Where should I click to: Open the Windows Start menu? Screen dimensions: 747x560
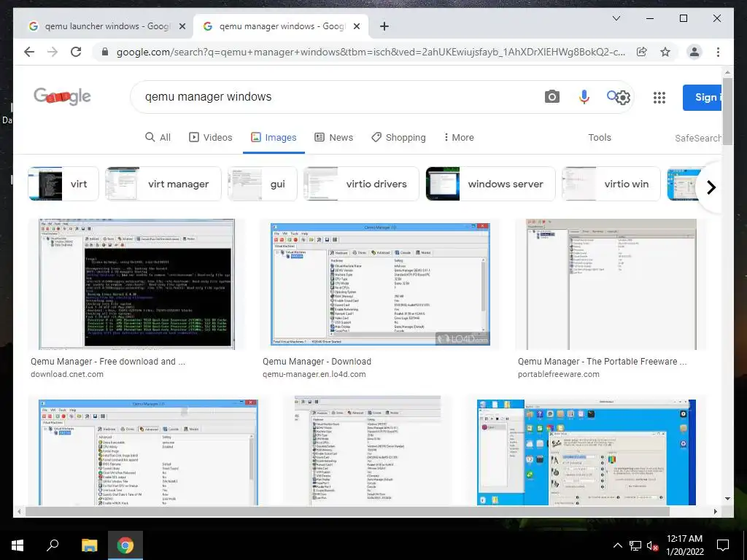(x=18, y=545)
